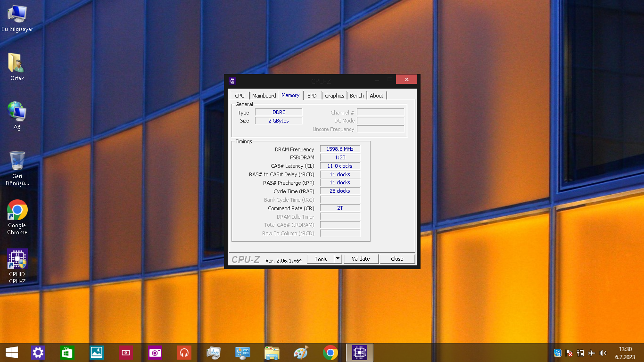Open Paint from the taskbar

pyautogui.click(x=301, y=353)
